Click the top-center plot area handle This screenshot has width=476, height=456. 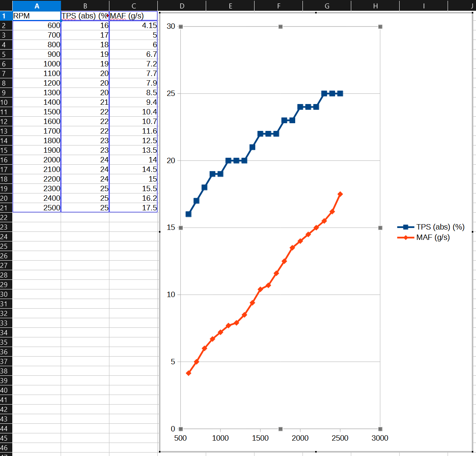[281, 26]
